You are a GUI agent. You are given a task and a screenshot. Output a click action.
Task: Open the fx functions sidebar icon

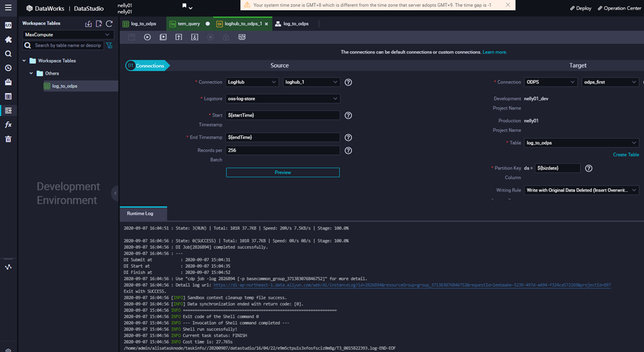(8, 124)
